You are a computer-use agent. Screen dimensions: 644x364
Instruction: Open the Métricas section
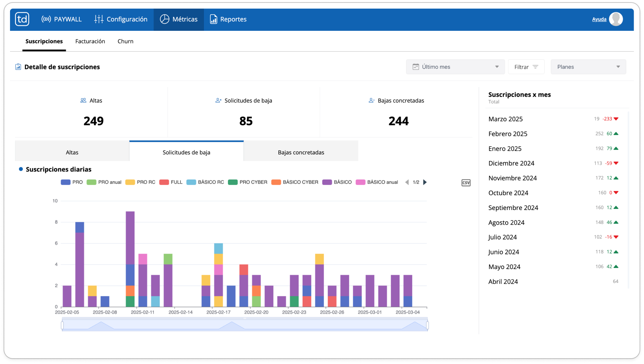179,19
